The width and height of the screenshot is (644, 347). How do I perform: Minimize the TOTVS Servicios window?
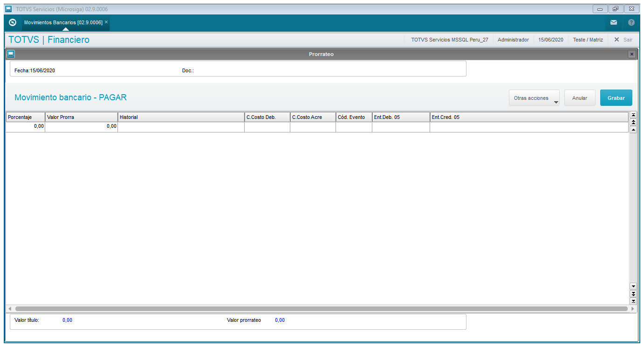(600, 9)
